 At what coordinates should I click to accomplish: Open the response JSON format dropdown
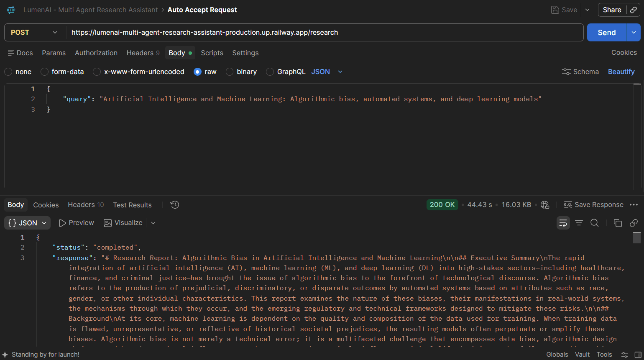pyautogui.click(x=27, y=223)
